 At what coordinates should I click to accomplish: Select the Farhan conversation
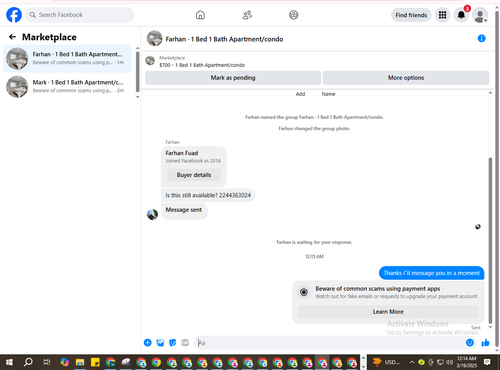coord(68,58)
